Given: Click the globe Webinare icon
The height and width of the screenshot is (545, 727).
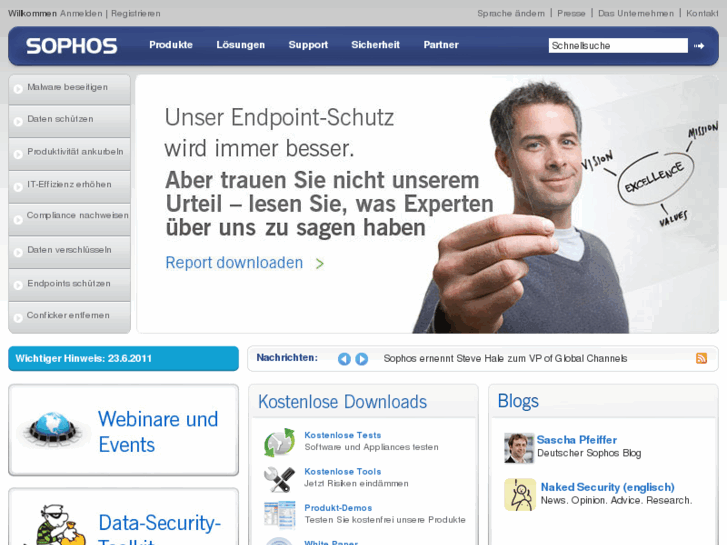Looking at the screenshot, I should pos(52,427).
